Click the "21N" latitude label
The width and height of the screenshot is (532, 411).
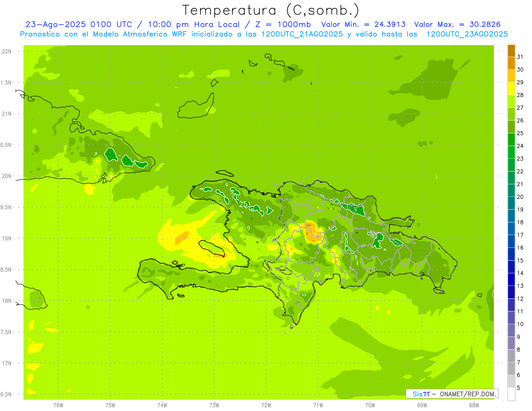click(x=8, y=114)
